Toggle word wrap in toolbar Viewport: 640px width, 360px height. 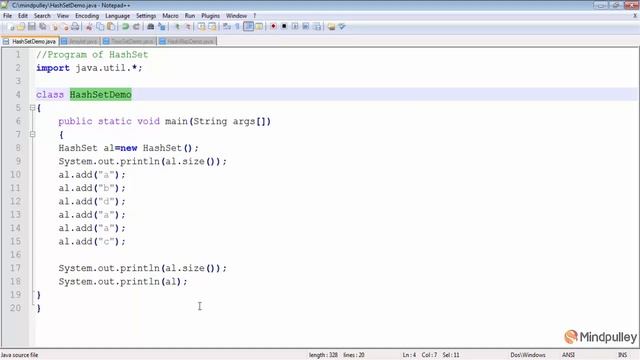pos(226,27)
